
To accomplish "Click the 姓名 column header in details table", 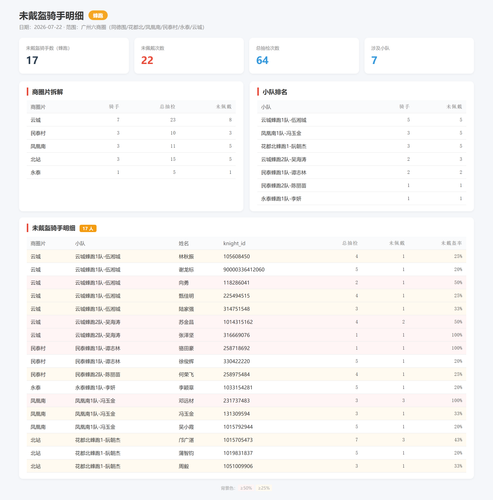I will point(184,243).
